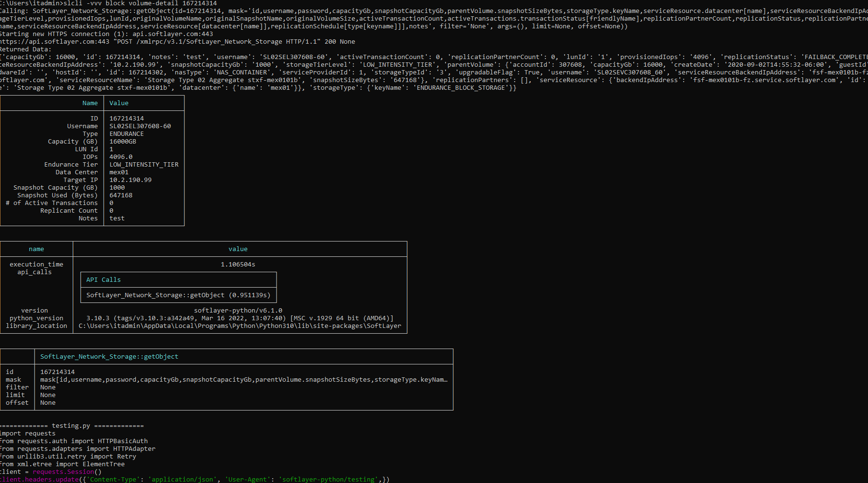Click SoftLayer_Network_Storage::getObject (0.951139s) entry
This screenshot has width=868, height=483.
point(179,295)
